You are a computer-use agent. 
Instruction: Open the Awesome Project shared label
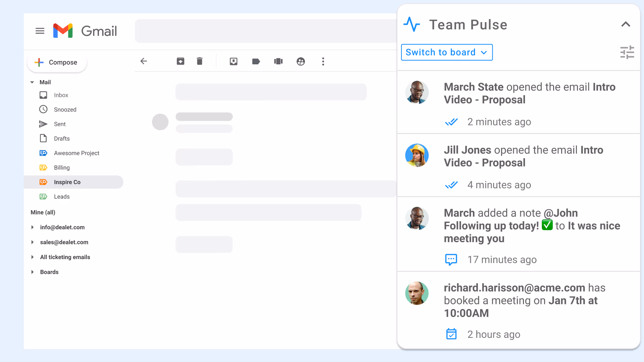(76, 153)
